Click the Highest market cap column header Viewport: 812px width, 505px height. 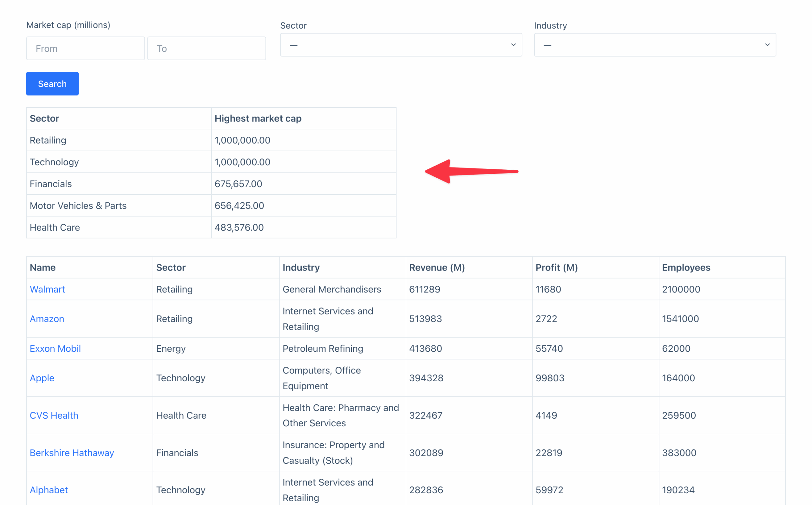[258, 119]
